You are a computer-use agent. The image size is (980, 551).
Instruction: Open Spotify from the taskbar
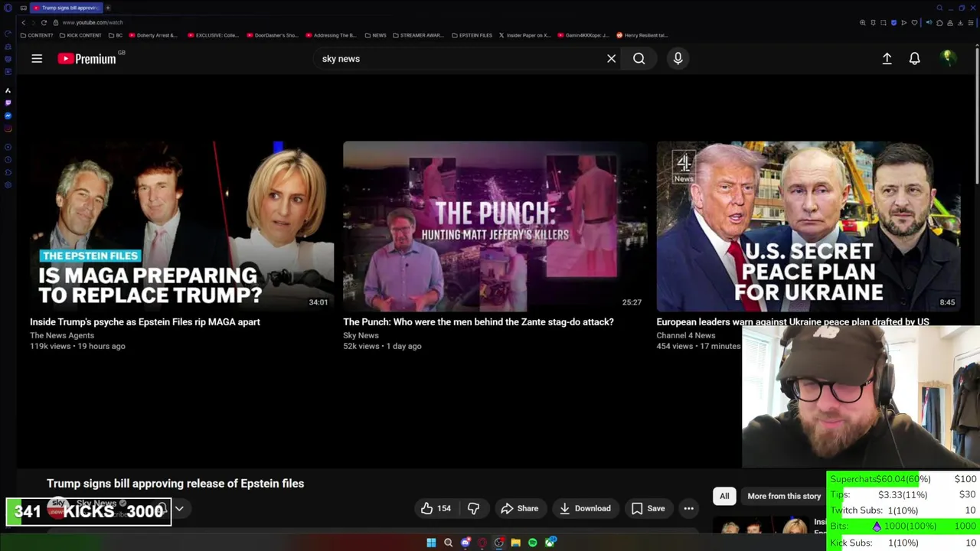click(532, 543)
